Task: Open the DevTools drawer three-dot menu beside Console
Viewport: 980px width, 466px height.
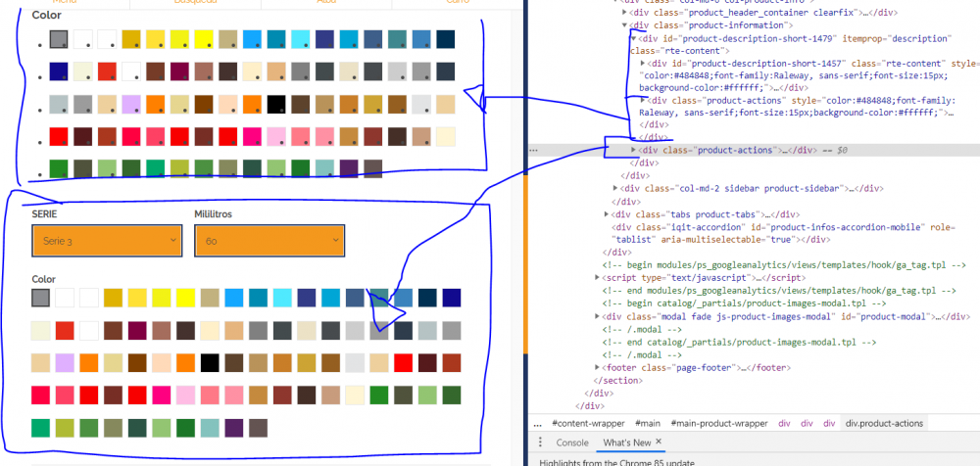Action: [x=541, y=443]
